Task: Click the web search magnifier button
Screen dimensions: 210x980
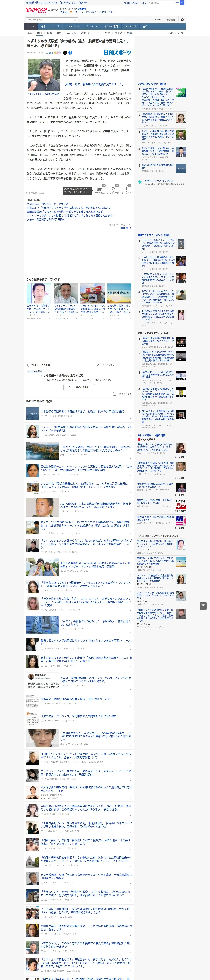Action: (182, 3)
